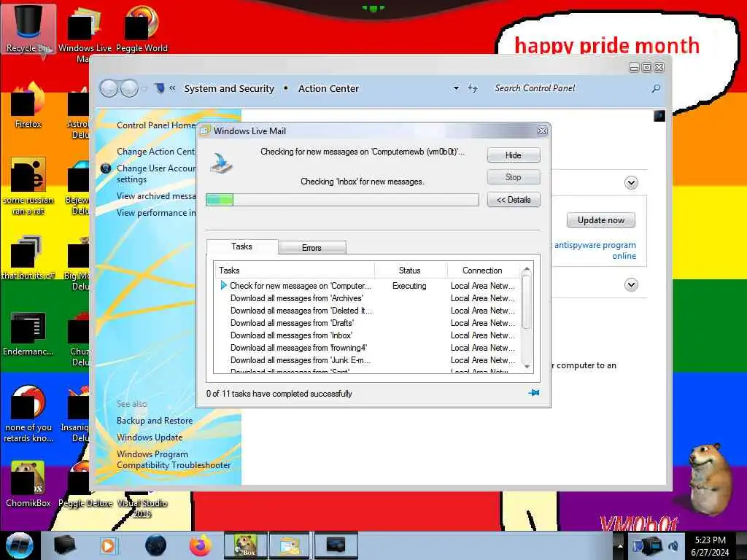The image size is (747, 560).
Task: Click the Tasks column header
Action: pyautogui.click(x=295, y=271)
